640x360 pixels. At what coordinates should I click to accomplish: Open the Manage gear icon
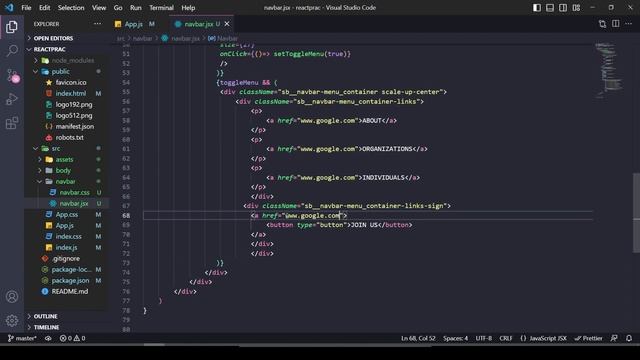pyautogui.click(x=12, y=321)
